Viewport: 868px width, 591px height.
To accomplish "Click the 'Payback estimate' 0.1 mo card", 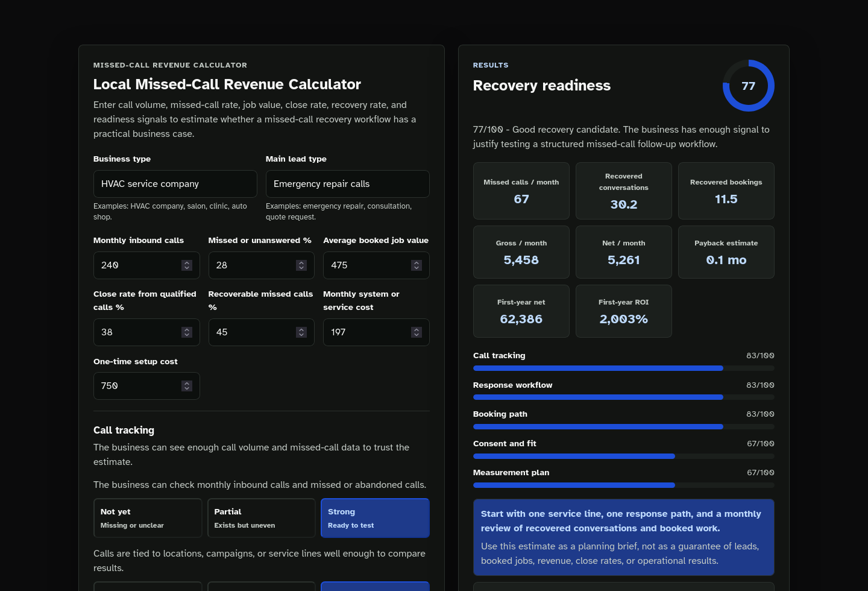I will pyautogui.click(x=726, y=252).
